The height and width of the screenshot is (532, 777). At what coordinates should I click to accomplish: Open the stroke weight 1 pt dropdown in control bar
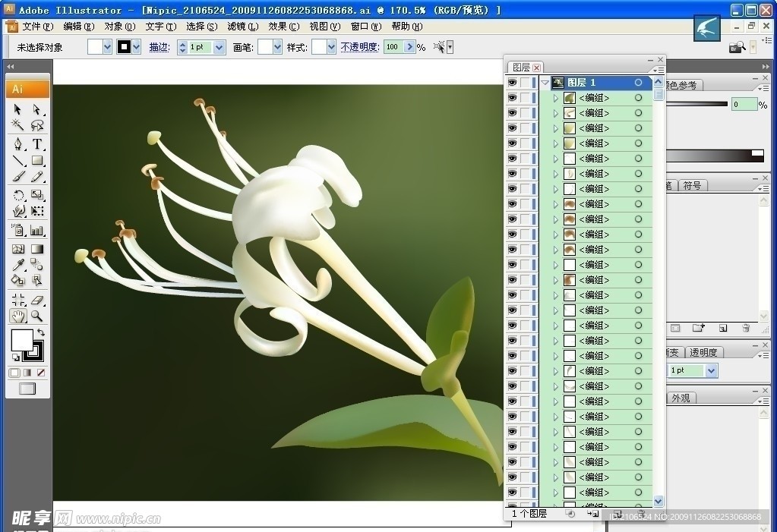point(220,47)
